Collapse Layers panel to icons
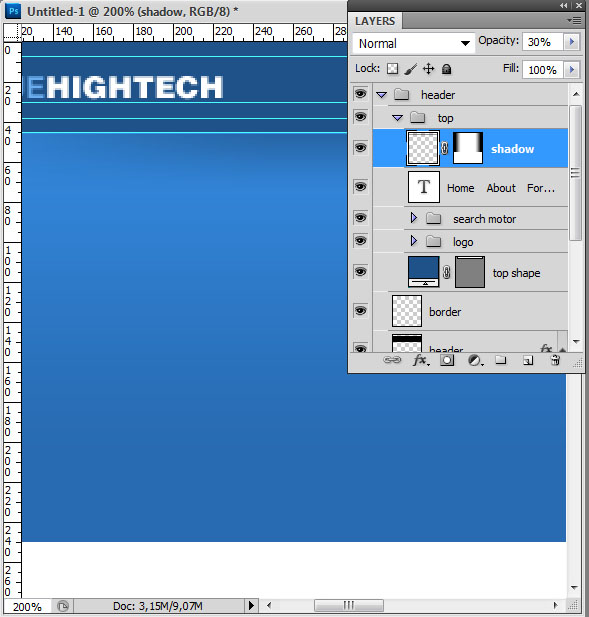Screen dimensions: 589x617 coord(564,6)
